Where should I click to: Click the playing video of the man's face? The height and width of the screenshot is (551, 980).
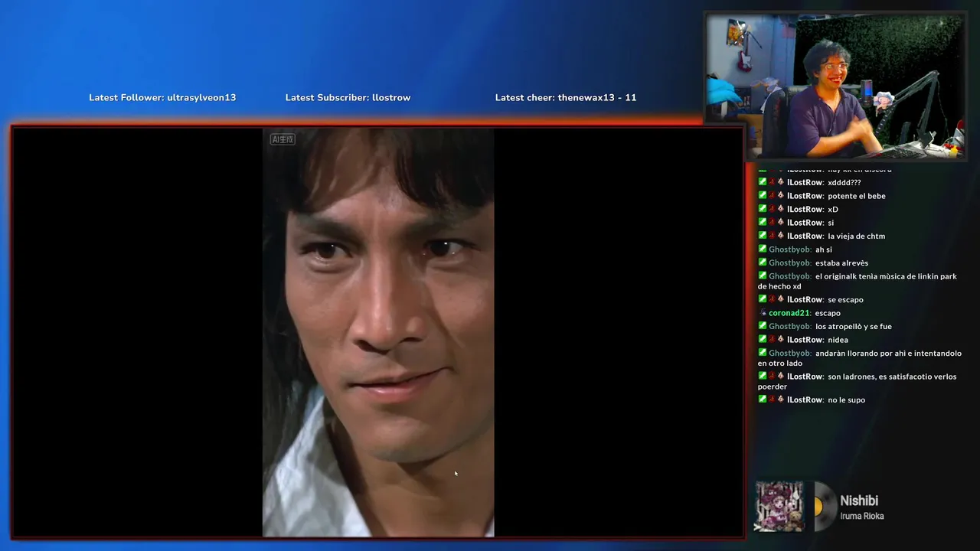(x=378, y=332)
